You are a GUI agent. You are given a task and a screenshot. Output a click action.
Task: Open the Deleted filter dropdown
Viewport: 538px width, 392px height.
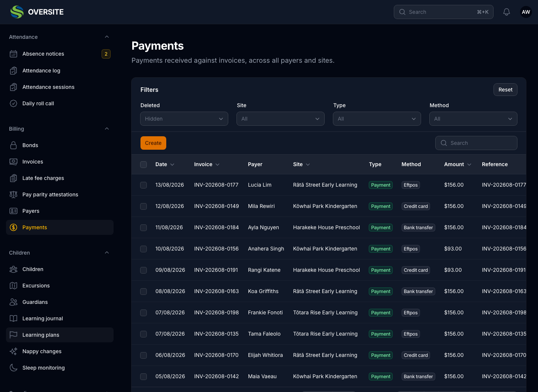[x=184, y=119]
